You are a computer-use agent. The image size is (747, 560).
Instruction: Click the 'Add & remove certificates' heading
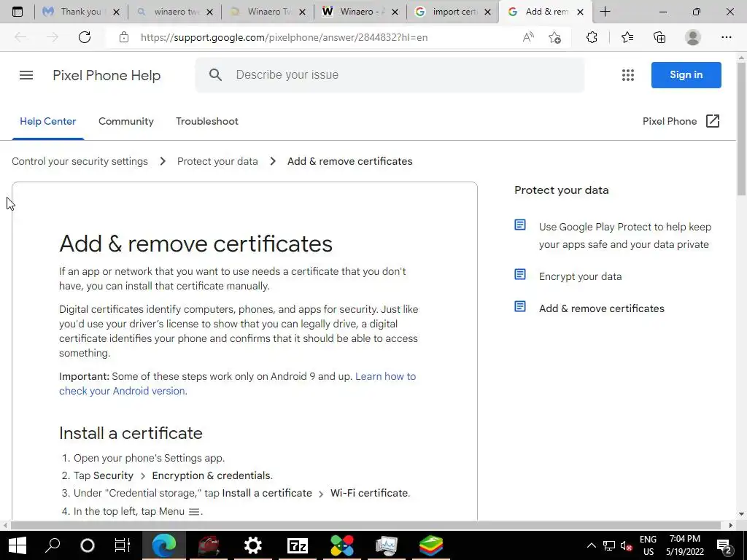196,244
